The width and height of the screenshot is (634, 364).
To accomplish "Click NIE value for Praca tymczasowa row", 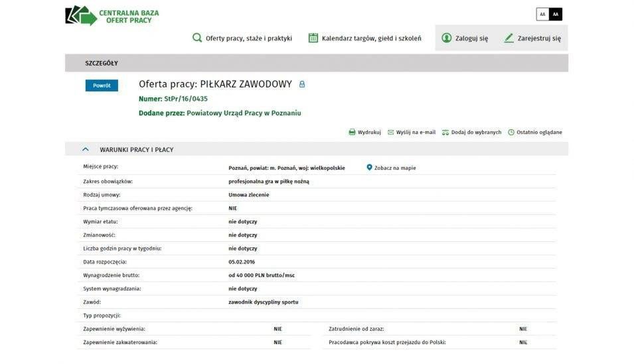I will tap(232, 208).
